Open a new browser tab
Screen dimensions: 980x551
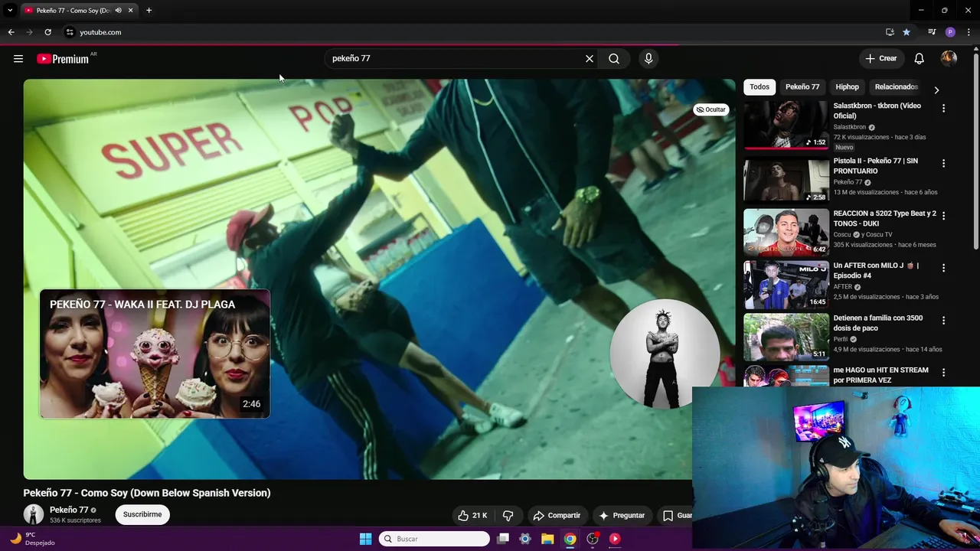tap(149, 10)
